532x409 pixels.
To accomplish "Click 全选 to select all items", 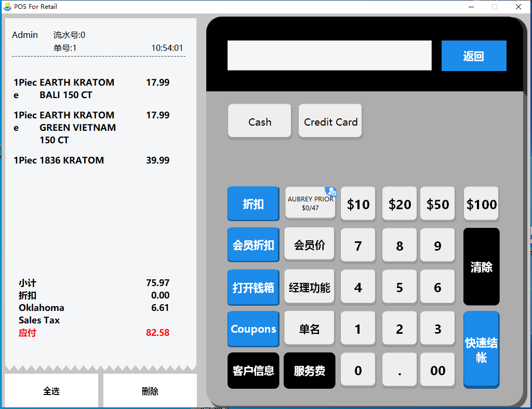I will pos(51,391).
